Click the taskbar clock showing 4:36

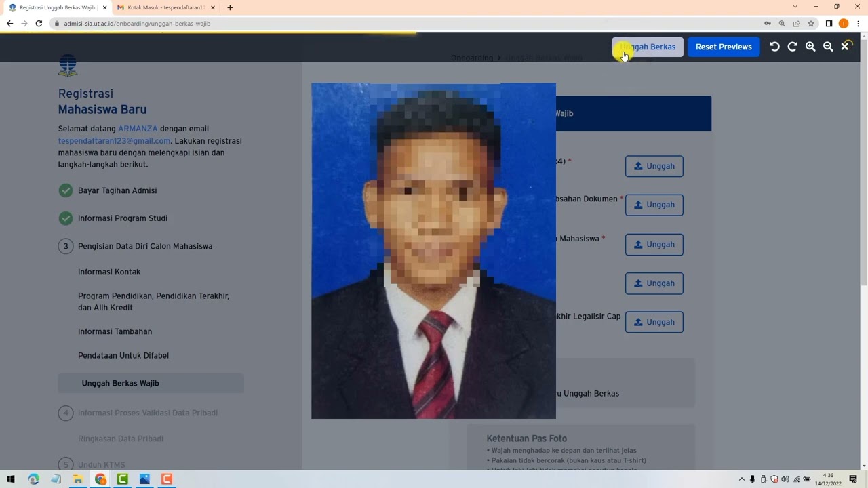click(828, 479)
